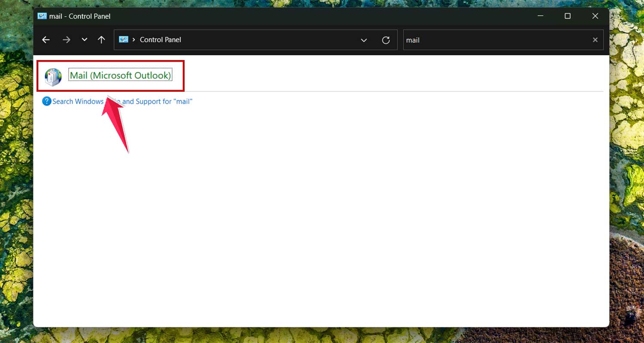Viewport: 644px width, 343px height.
Task: Go up one level in Control Panel
Action: click(x=101, y=39)
